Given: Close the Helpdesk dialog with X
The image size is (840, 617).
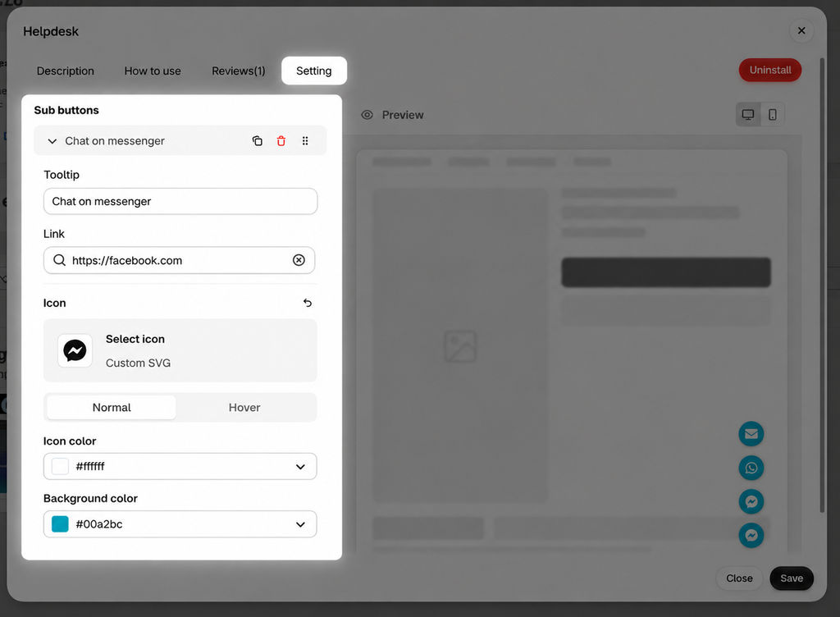Looking at the screenshot, I should coord(801,30).
